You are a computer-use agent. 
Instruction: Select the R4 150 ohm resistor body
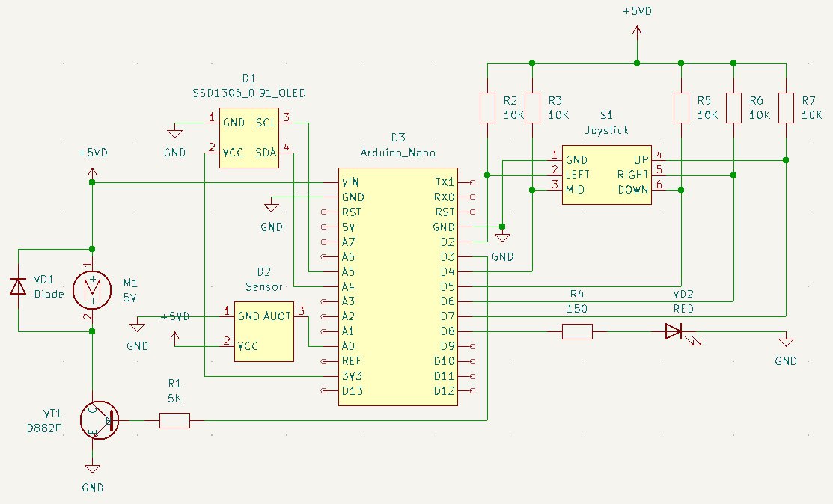click(x=577, y=331)
